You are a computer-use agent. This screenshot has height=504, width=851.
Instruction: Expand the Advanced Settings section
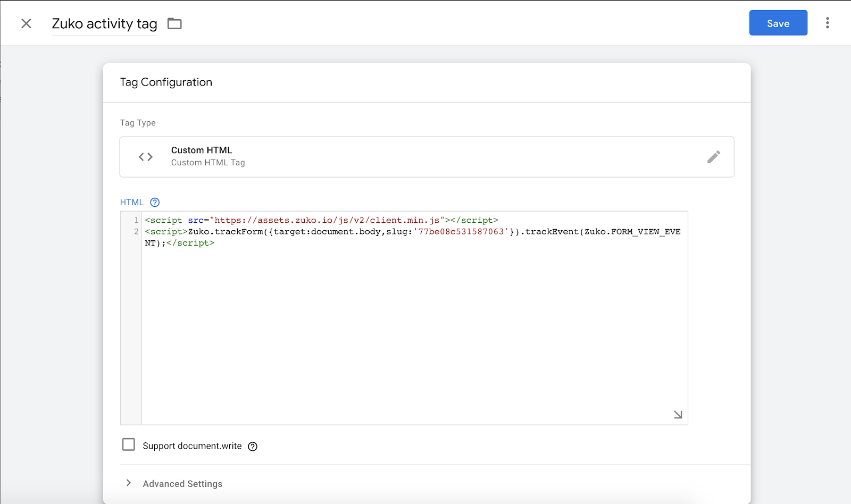coord(182,483)
